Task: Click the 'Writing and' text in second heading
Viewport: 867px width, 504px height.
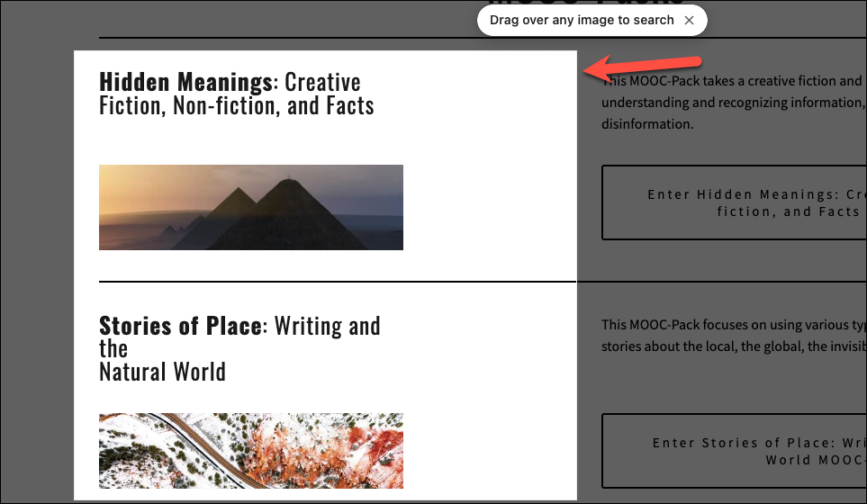Action: click(328, 326)
